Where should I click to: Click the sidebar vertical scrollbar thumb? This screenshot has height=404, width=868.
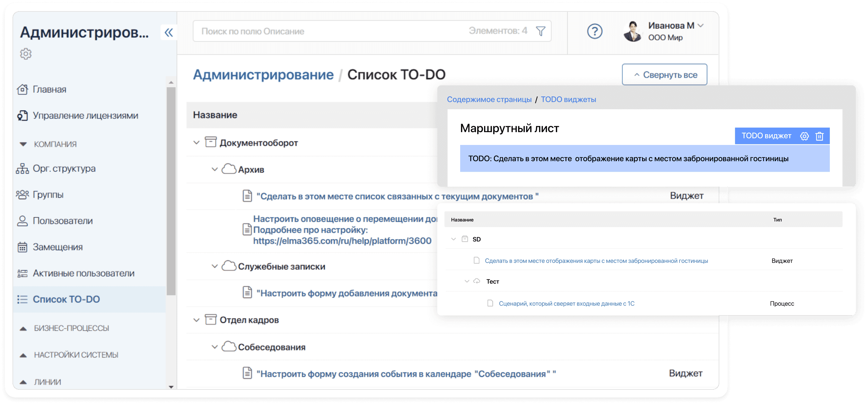pyautogui.click(x=171, y=191)
